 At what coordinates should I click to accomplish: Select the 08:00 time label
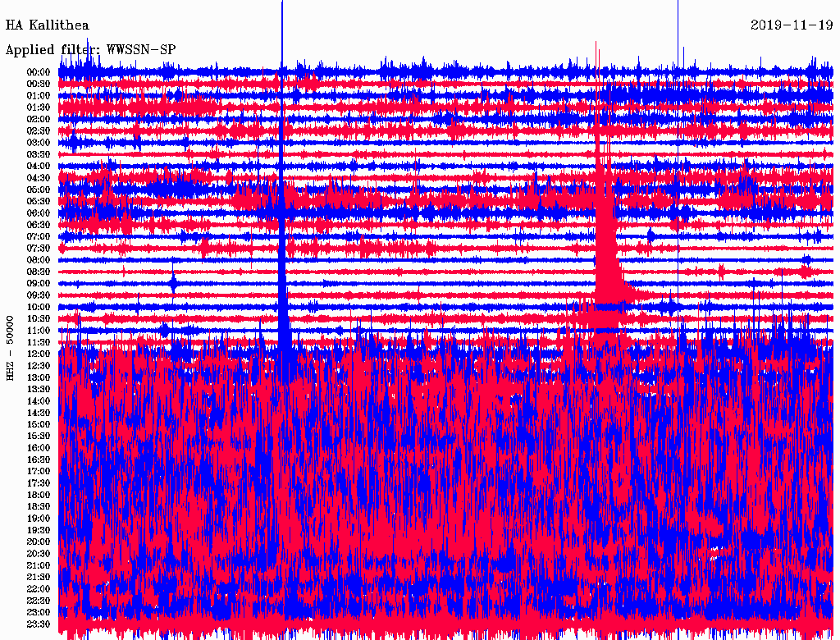pyautogui.click(x=39, y=260)
